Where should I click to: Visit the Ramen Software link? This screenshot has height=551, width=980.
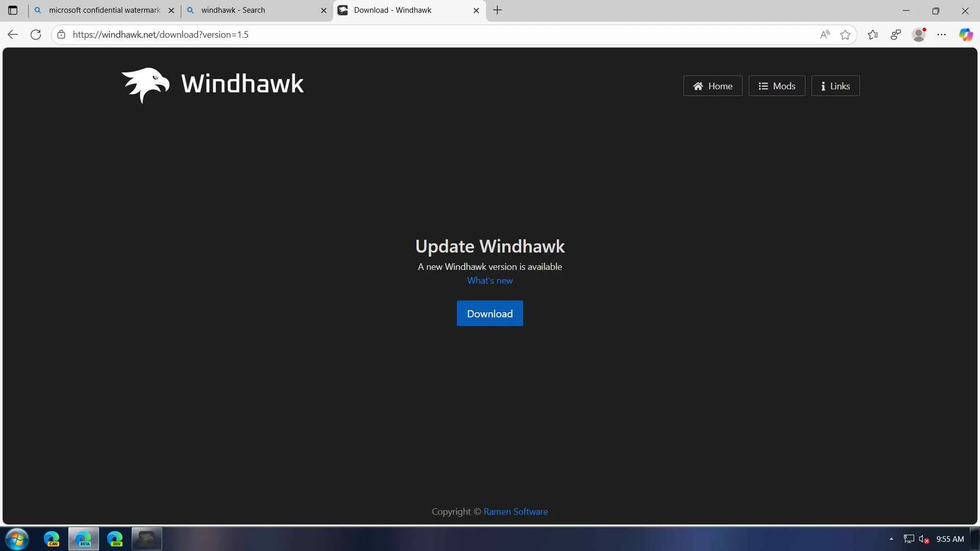[x=516, y=512]
